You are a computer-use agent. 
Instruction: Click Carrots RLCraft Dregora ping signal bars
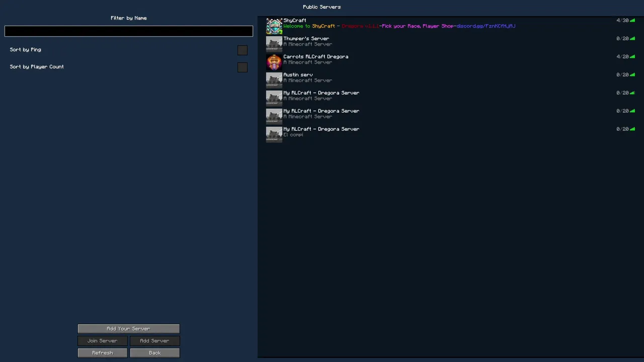tap(632, 57)
